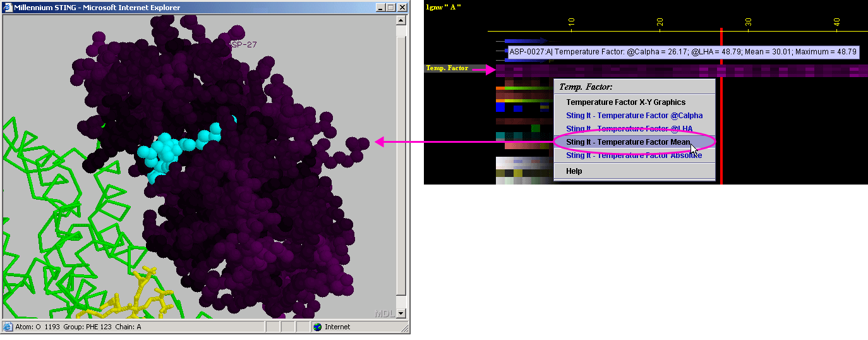868x340 pixels.
Task: Click the MDL logo in the viewer corner
Action: coord(385,313)
